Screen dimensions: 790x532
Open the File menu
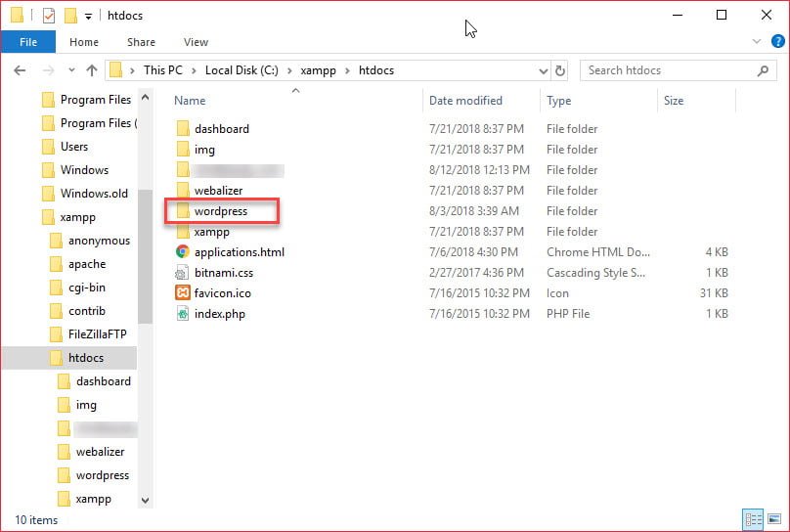pos(27,42)
